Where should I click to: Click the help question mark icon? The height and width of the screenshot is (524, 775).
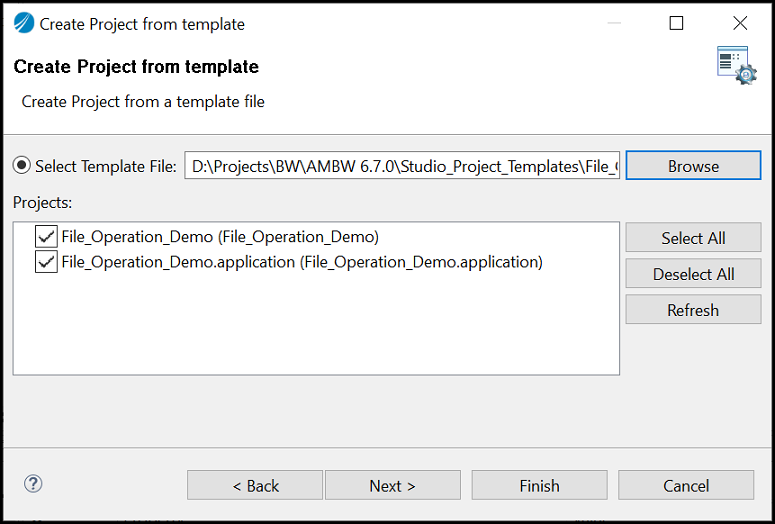pos(33,483)
